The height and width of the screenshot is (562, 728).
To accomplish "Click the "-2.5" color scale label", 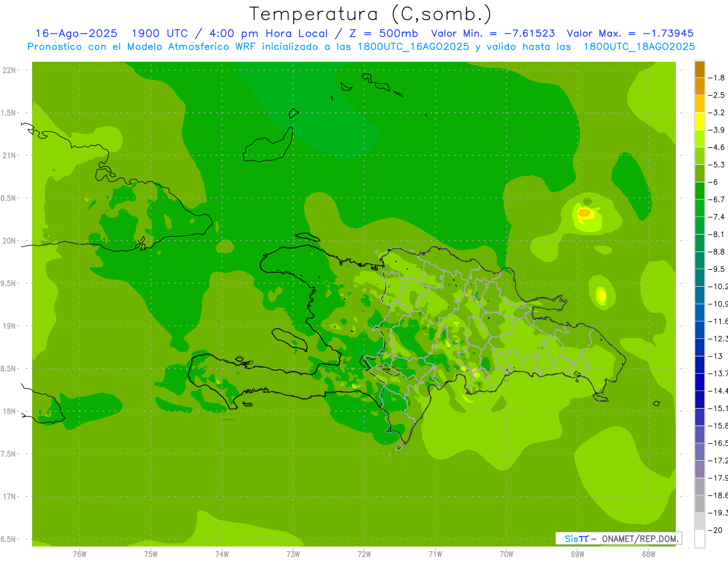I will coord(716,95).
